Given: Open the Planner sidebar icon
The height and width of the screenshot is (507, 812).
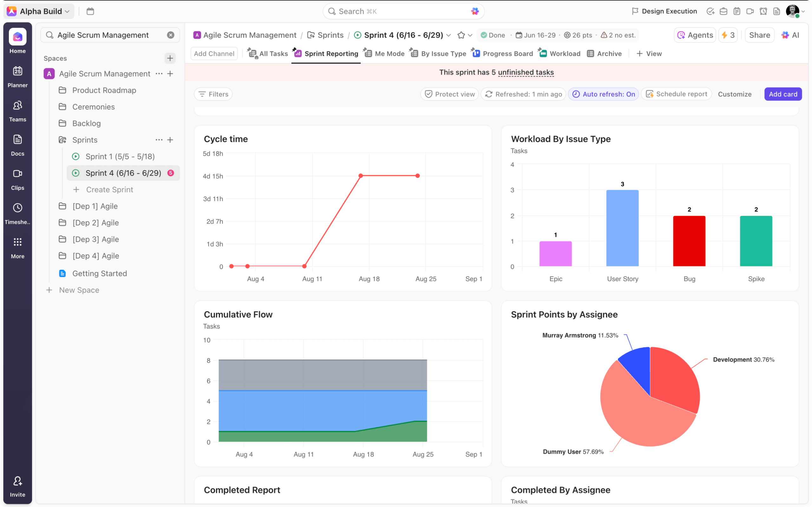Looking at the screenshot, I should tap(17, 71).
